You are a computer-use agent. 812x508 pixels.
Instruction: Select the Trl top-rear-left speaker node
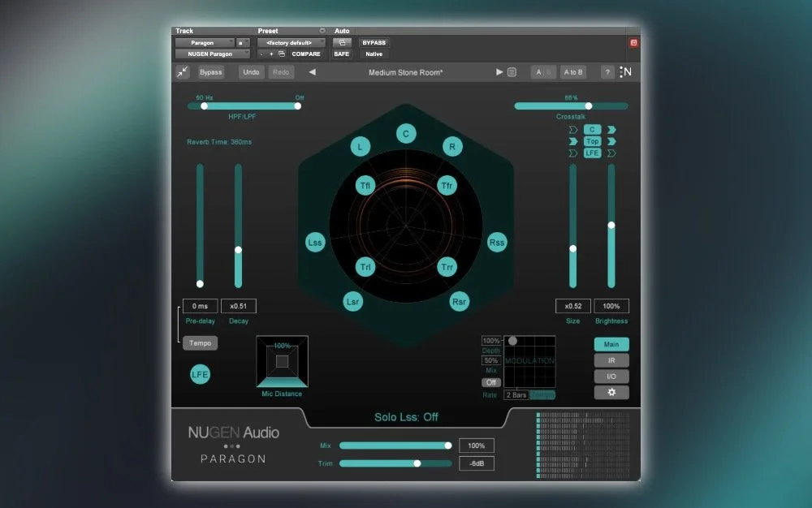point(365,267)
